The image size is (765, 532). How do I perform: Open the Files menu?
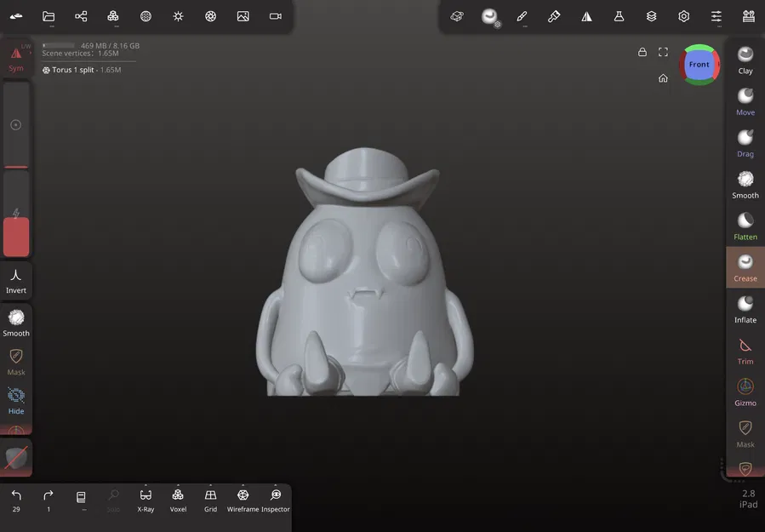point(47,15)
